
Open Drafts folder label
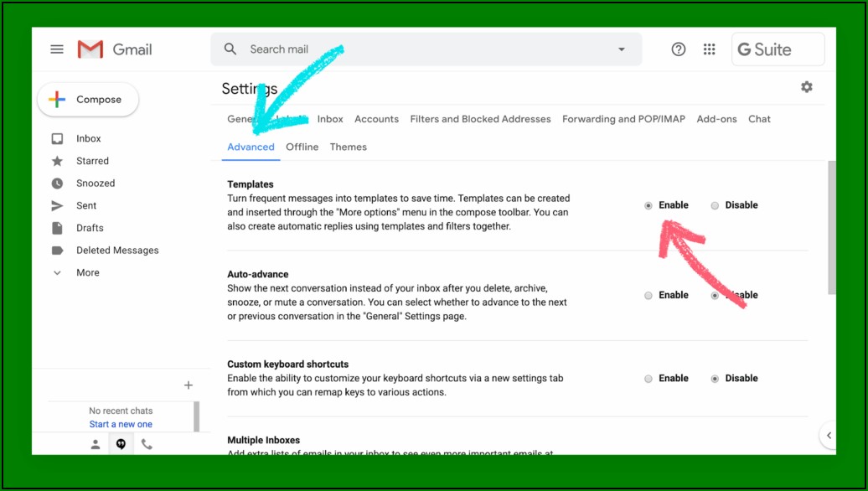90,228
